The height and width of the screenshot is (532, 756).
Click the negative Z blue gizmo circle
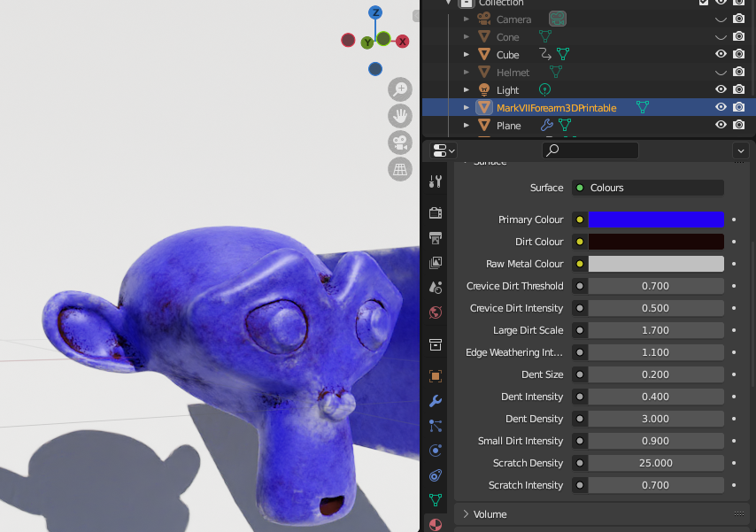(375, 69)
